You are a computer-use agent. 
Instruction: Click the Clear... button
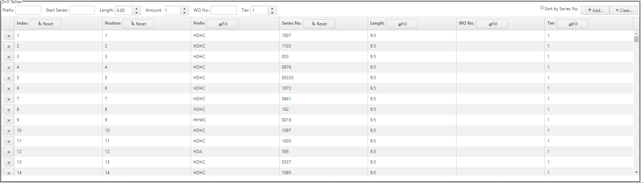(624, 10)
